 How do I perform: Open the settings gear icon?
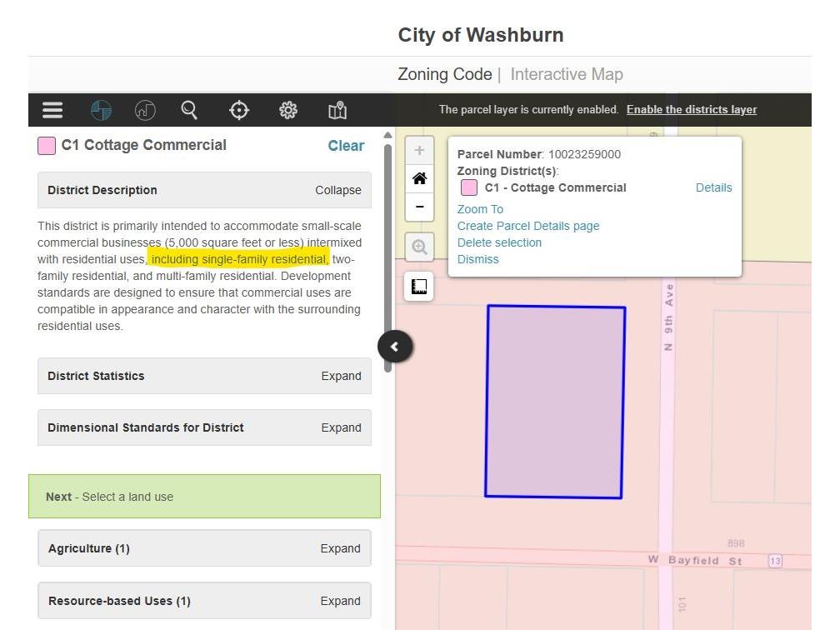288,110
